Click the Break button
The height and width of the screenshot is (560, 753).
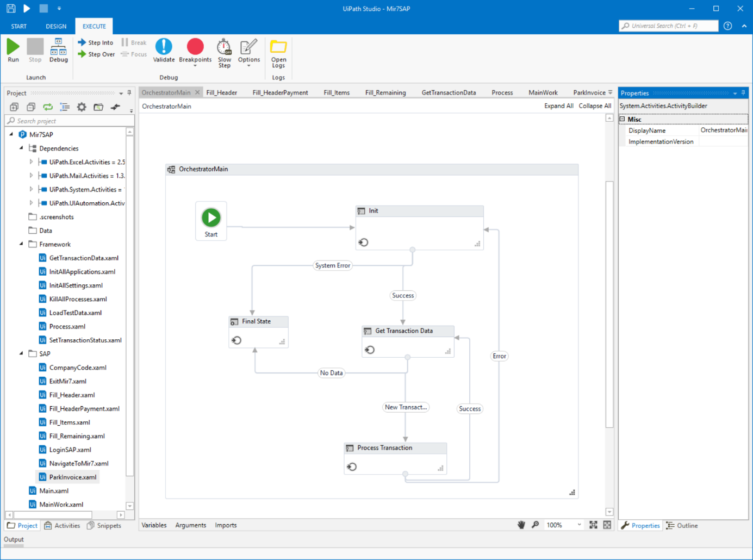pyautogui.click(x=134, y=42)
